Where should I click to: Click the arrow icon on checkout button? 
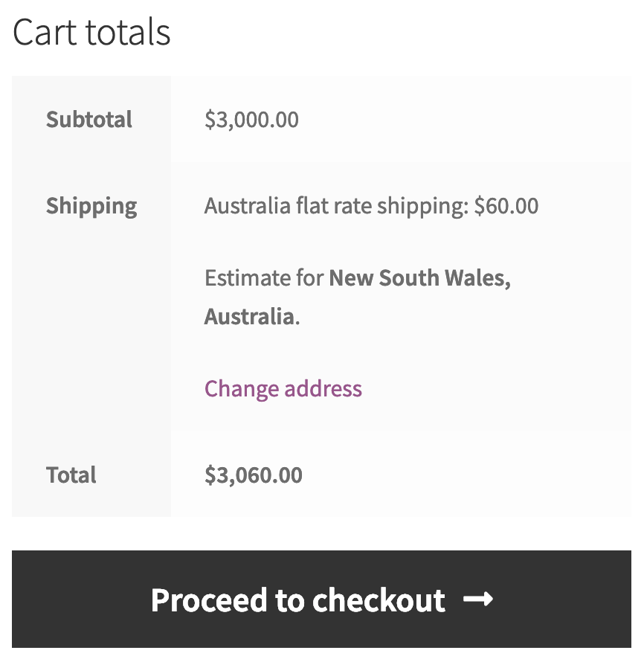477,599
